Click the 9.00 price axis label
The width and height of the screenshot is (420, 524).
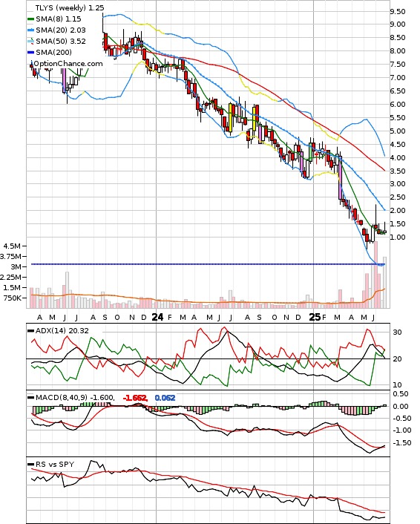point(398,24)
